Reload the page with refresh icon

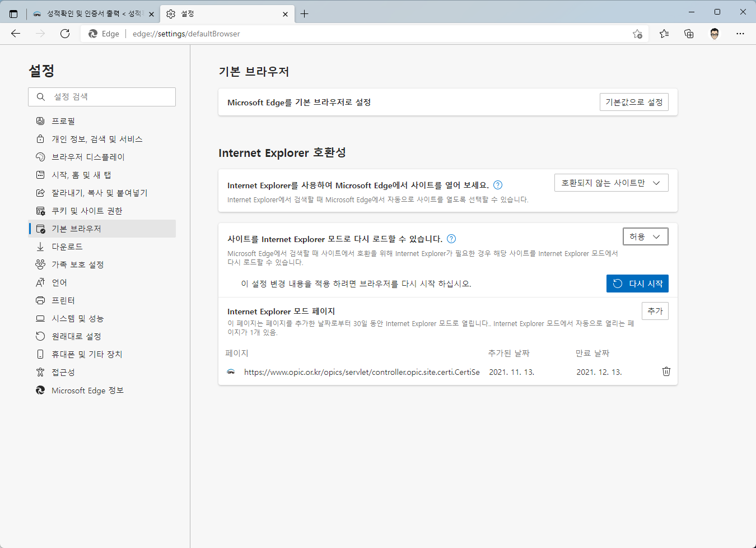(65, 34)
